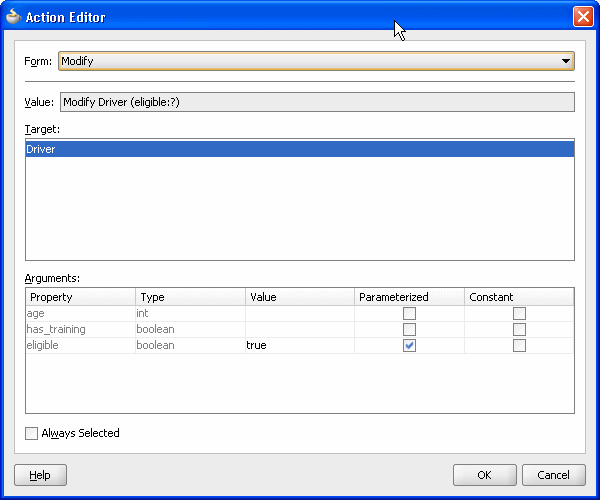Select the 'true' value cell for eligible
The image size is (600, 500).
coord(300,345)
